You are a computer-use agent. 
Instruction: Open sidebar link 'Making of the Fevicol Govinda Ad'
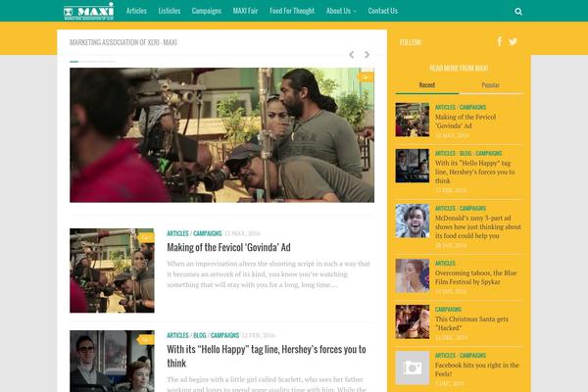coord(465,122)
